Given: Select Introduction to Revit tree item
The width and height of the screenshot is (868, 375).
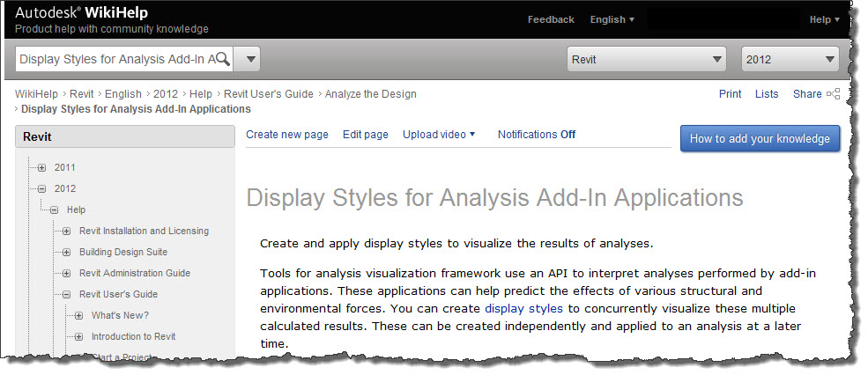Looking at the screenshot, I should tap(132, 336).
